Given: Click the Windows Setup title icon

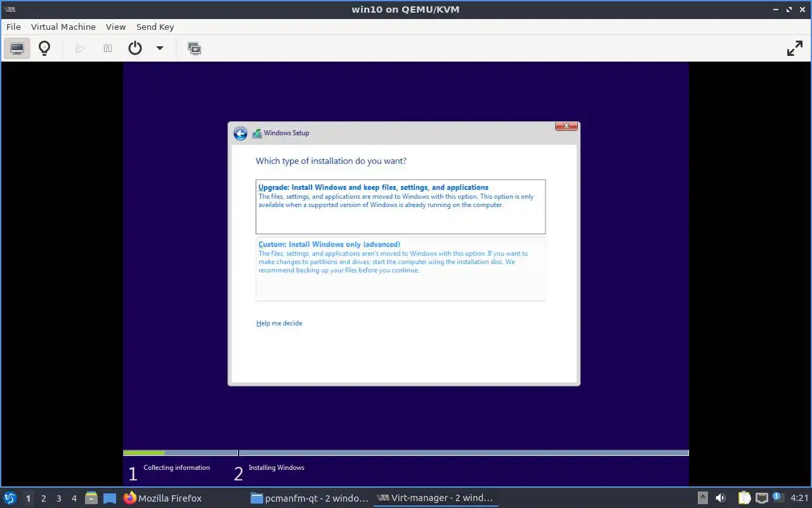Looking at the screenshot, I should click(x=257, y=133).
